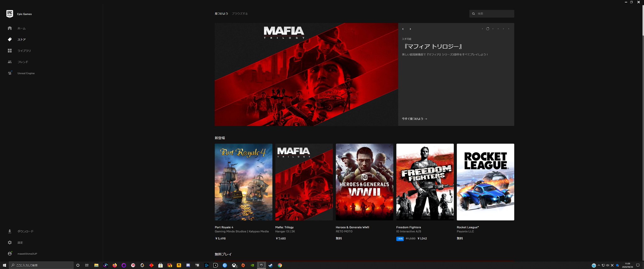Click the Gaming Minds Studios | Kalypso Media text

pyautogui.click(x=242, y=232)
